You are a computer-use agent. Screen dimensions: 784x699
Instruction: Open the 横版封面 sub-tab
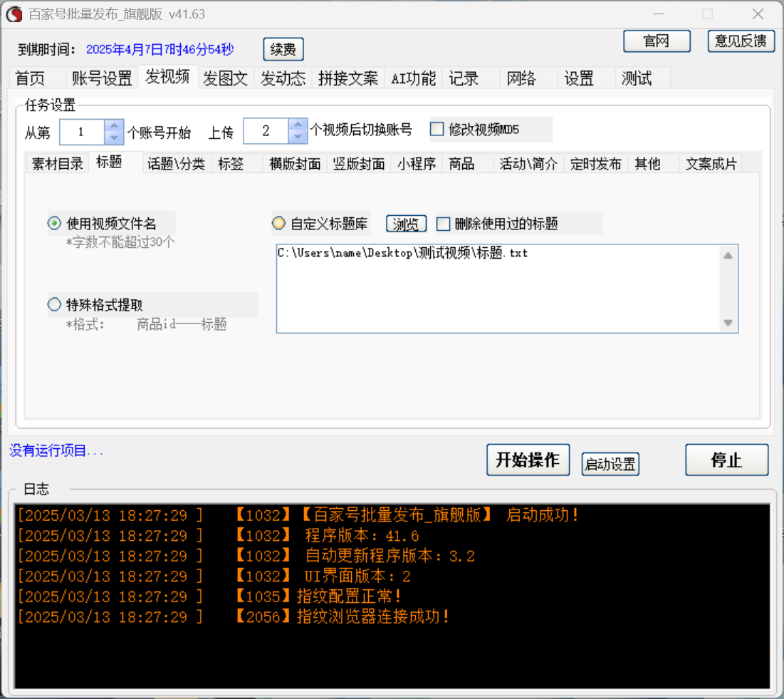[x=295, y=164]
